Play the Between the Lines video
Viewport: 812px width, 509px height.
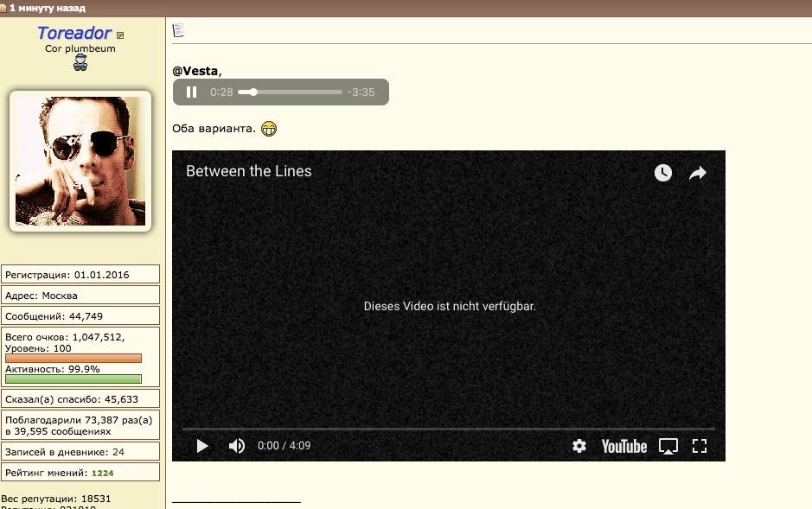(x=202, y=446)
